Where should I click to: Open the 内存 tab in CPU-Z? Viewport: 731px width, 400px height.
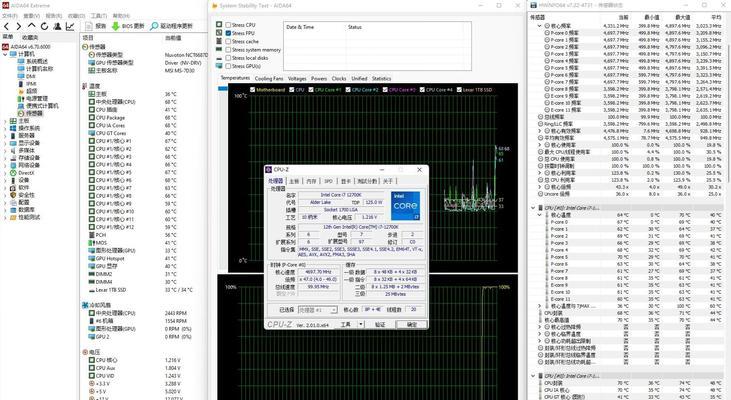[x=311, y=181]
